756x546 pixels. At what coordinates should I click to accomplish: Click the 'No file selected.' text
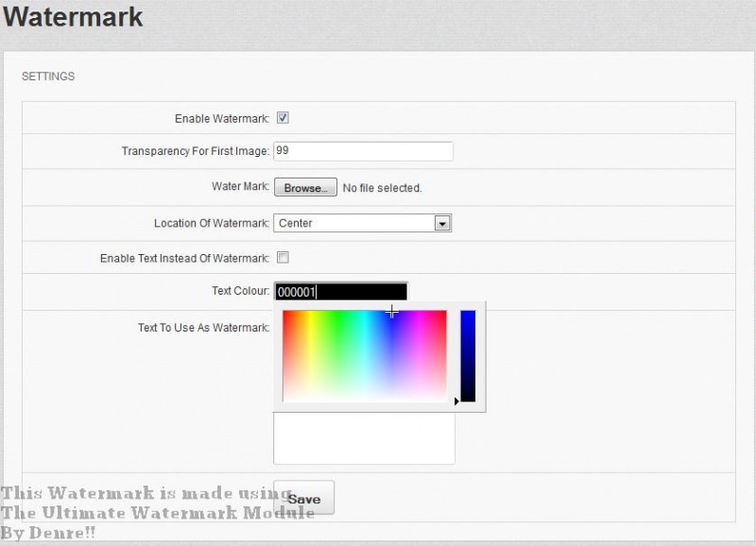(382, 188)
